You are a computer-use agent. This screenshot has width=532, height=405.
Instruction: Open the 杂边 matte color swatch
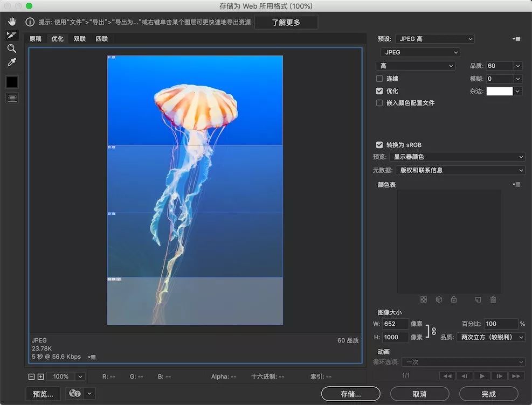click(x=500, y=91)
